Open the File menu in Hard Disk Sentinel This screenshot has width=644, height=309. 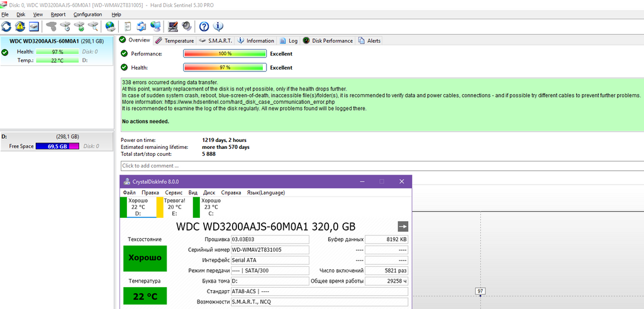tap(5, 14)
